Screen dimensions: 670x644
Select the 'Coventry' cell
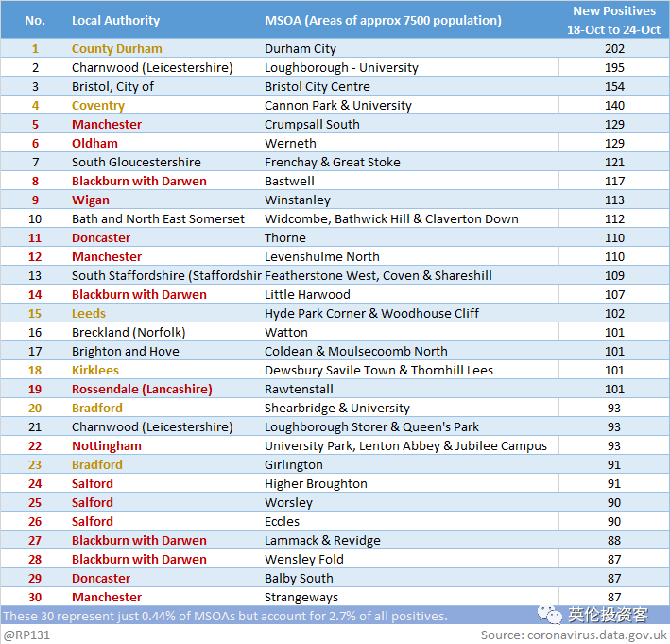click(98, 105)
